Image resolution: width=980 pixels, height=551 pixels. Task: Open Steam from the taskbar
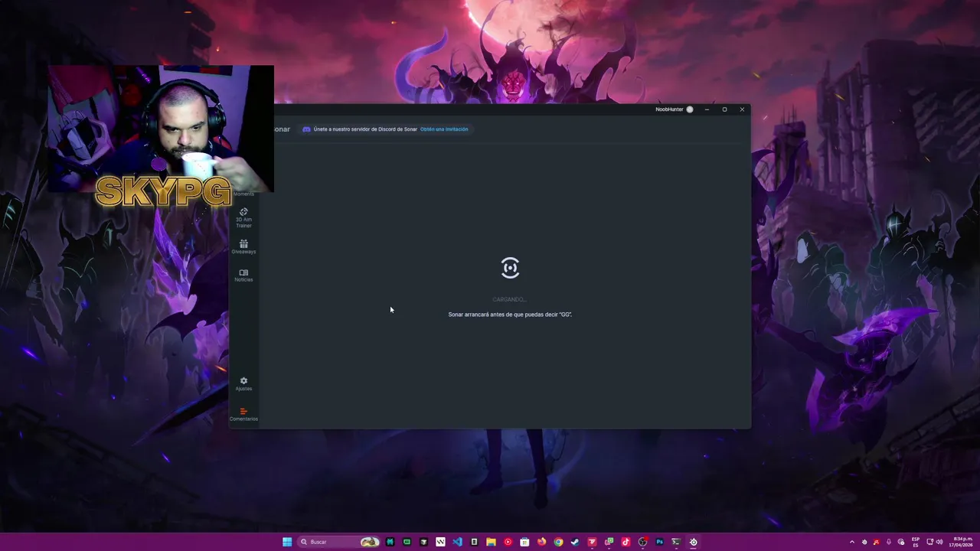[575, 542]
